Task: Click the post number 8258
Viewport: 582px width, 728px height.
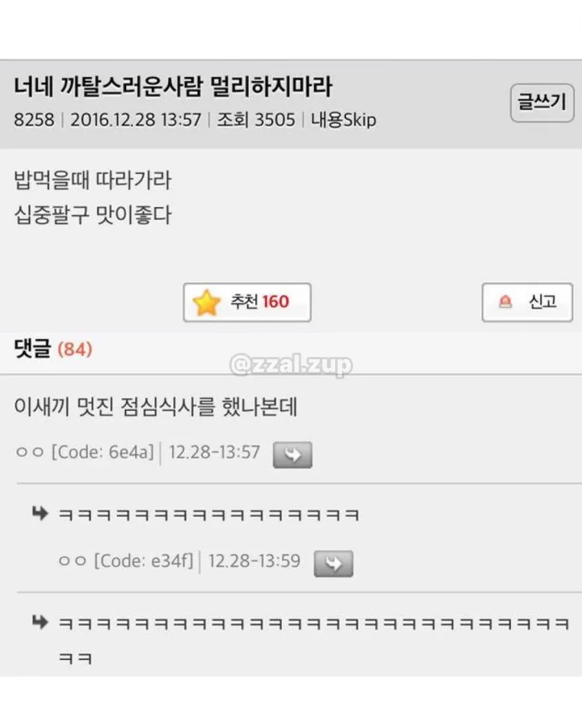Action: [x=34, y=120]
